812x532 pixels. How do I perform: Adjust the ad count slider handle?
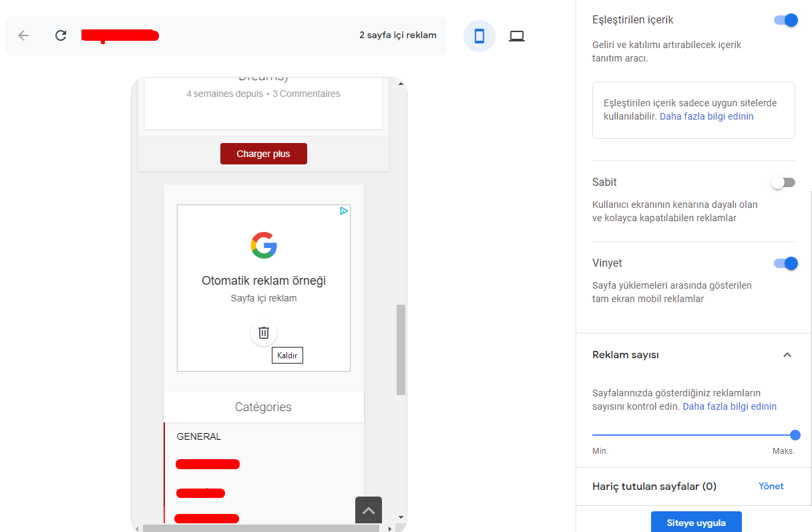pos(795,435)
